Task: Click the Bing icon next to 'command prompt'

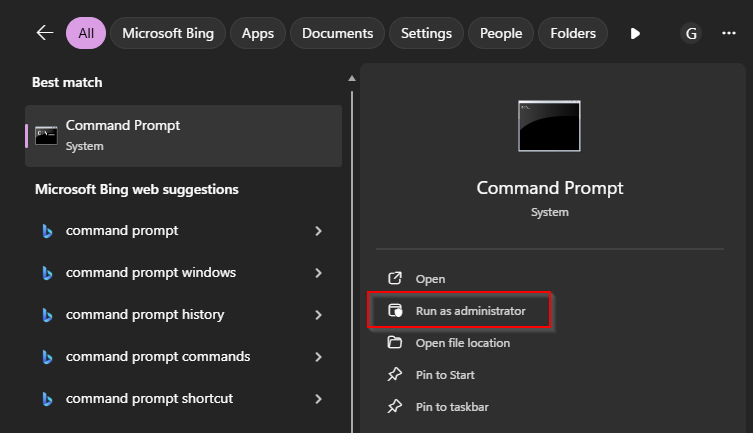Action: click(x=47, y=231)
